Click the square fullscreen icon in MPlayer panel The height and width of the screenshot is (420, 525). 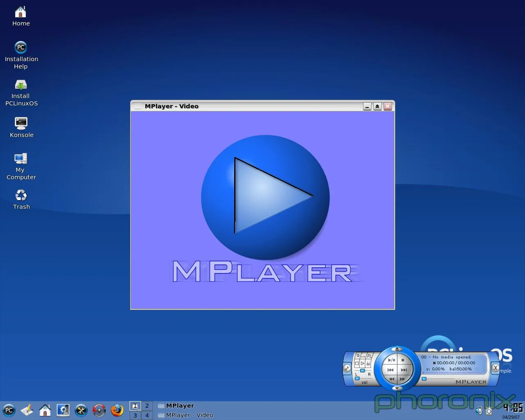pyautogui.click(x=357, y=363)
